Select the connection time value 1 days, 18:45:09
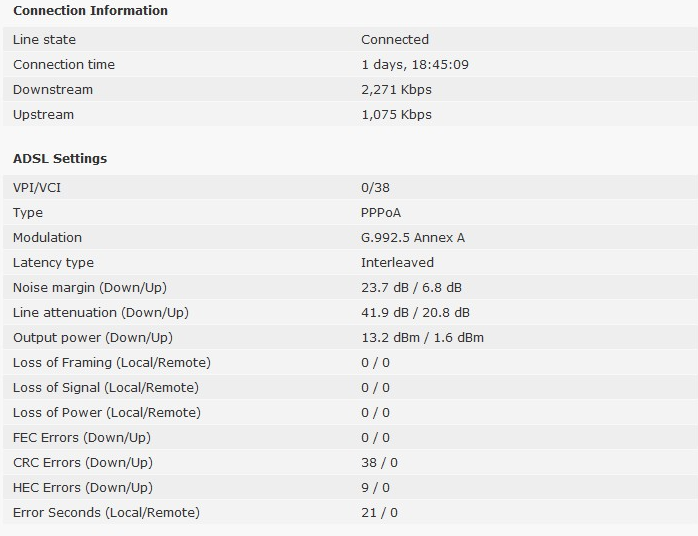The width and height of the screenshot is (698, 536). tap(415, 65)
